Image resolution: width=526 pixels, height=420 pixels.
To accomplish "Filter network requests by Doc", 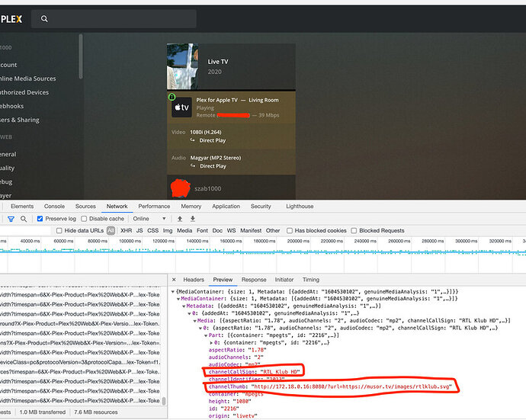I will click(x=217, y=230).
